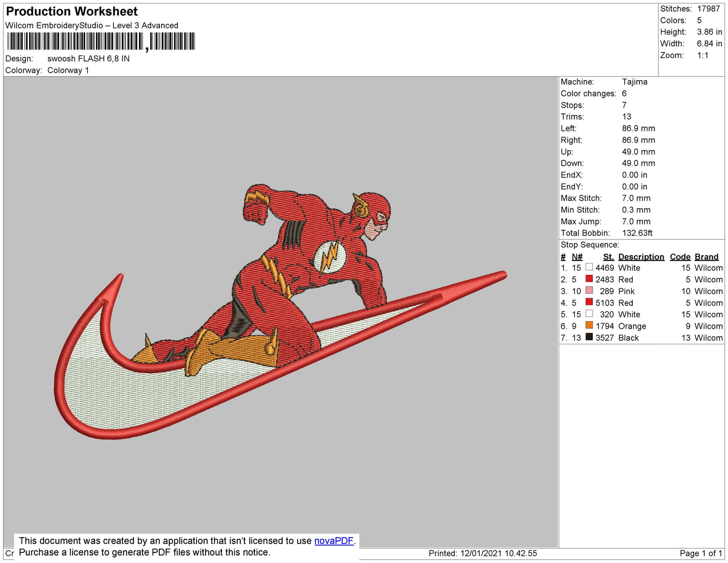
Task: Select the red swatch beside 2483
Action: (x=589, y=279)
